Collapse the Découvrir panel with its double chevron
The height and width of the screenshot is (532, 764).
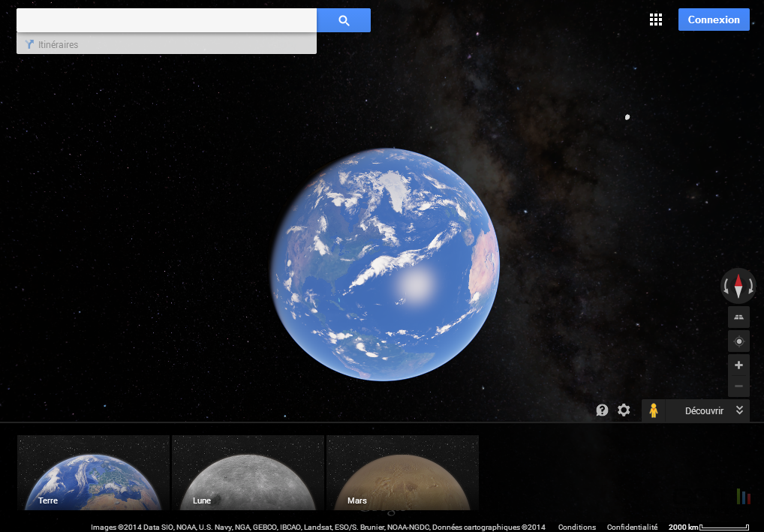pyautogui.click(x=740, y=410)
